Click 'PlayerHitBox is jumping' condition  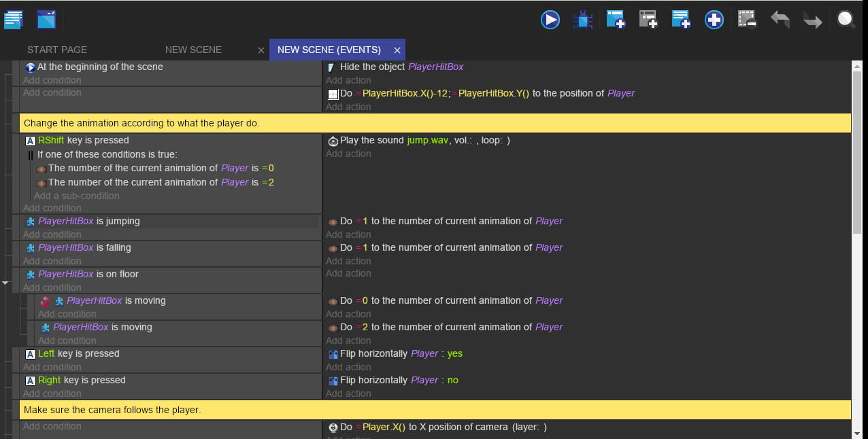pyautogui.click(x=89, y=221)
